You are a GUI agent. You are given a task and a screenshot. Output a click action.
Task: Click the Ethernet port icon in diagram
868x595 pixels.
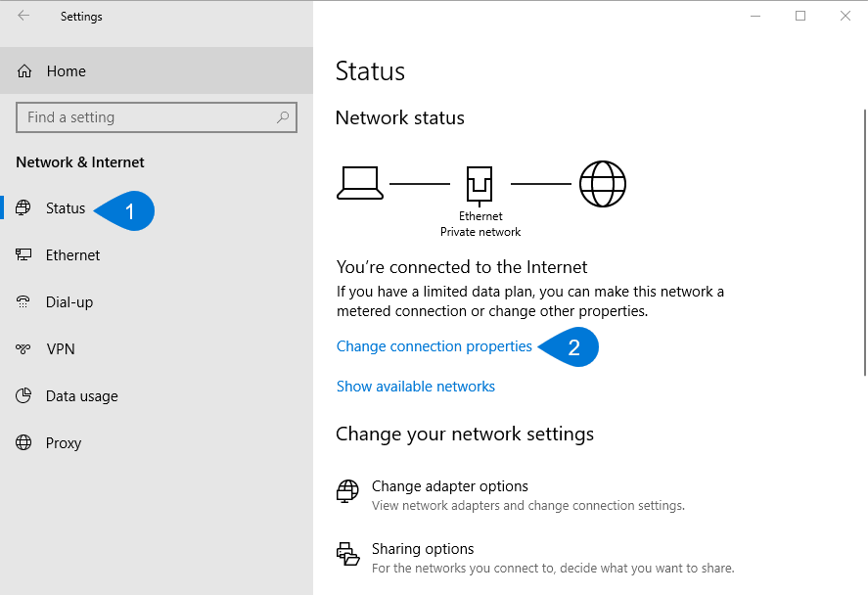pos(480,185)
